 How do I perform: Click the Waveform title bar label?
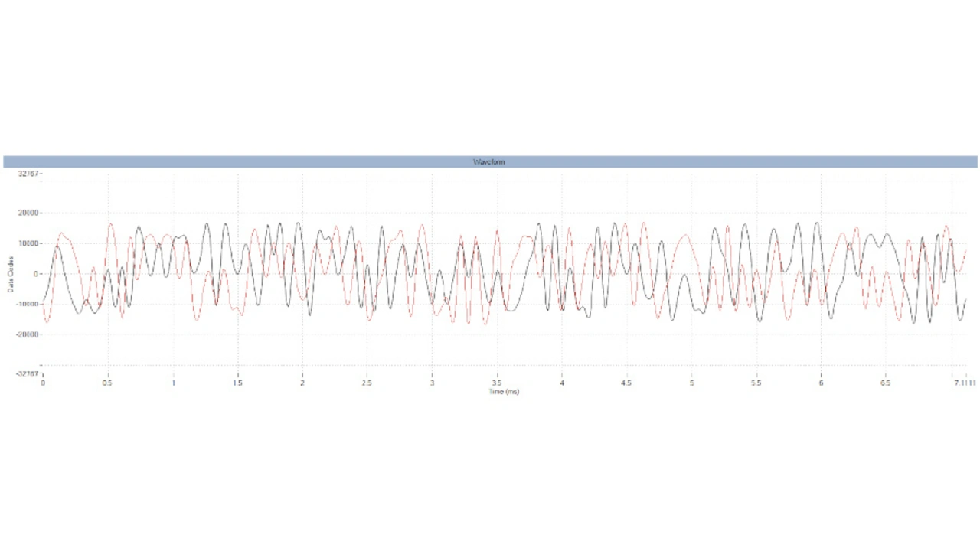point(488,162)
